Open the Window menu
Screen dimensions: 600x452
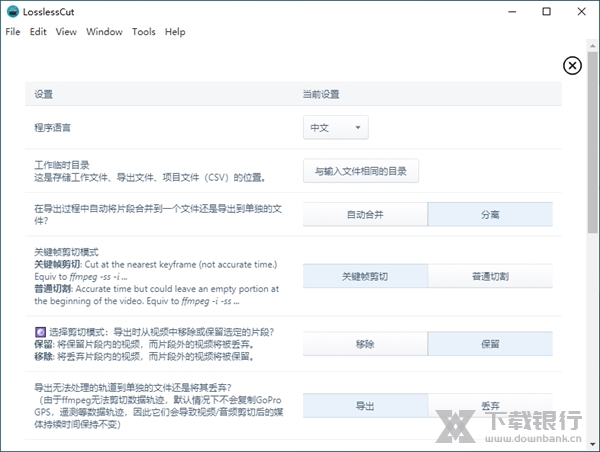(x=104, y=32)
